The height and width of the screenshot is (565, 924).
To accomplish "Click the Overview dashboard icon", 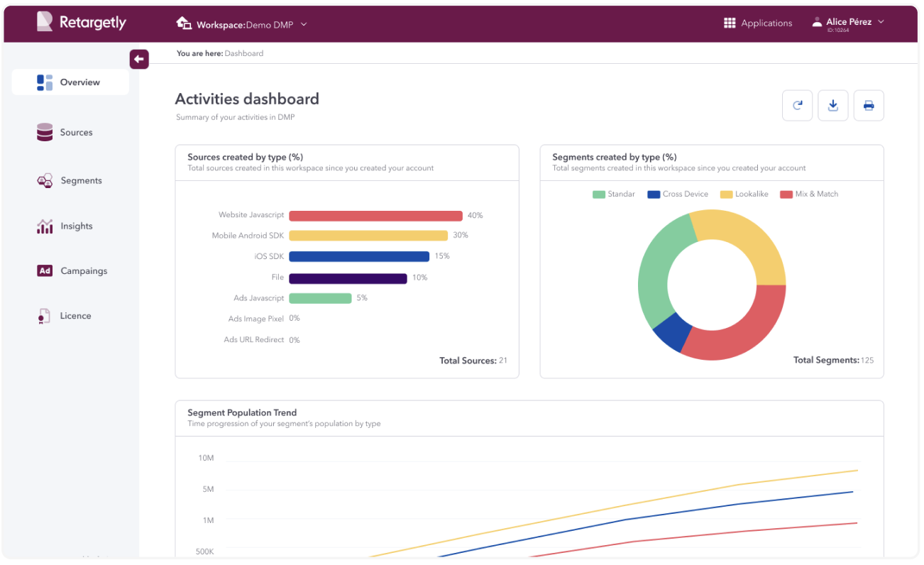I will pyautogui.click(x=45, y=82).
